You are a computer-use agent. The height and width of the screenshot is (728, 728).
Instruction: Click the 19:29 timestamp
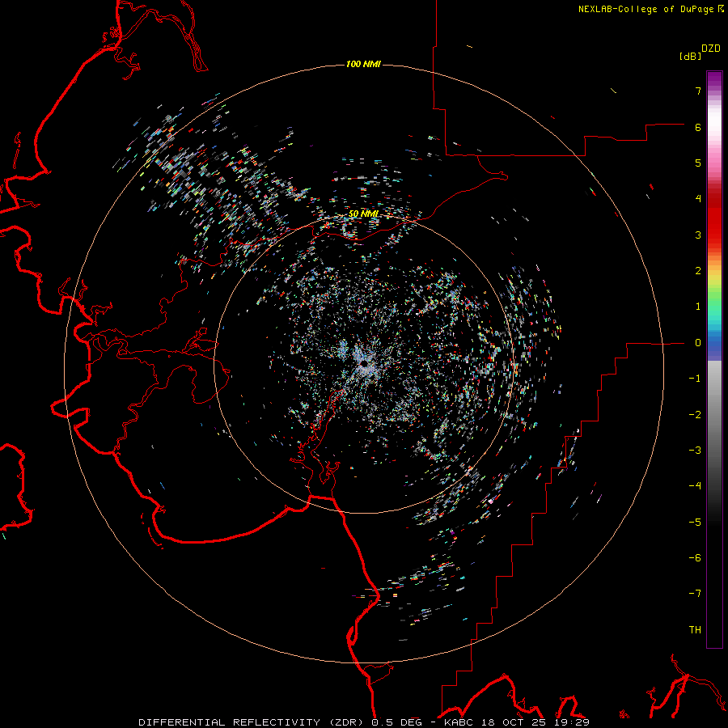pyautogui.click(x=572, y=722)
